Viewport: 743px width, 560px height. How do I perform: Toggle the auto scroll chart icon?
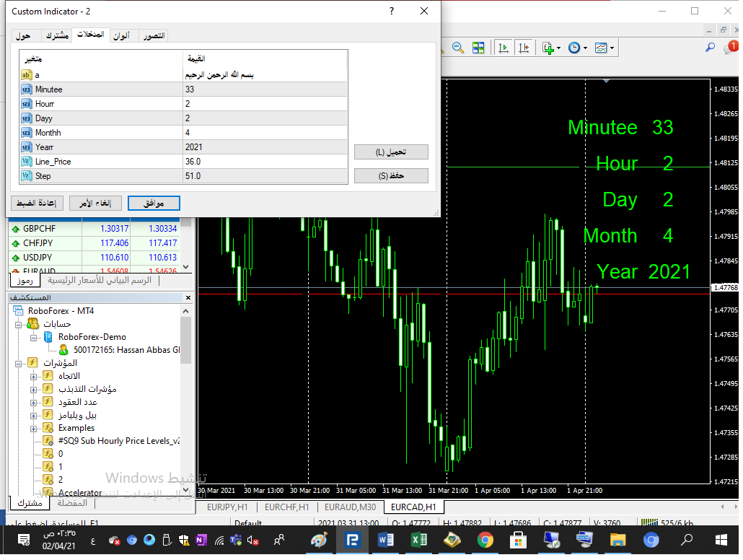click(504, 48)
